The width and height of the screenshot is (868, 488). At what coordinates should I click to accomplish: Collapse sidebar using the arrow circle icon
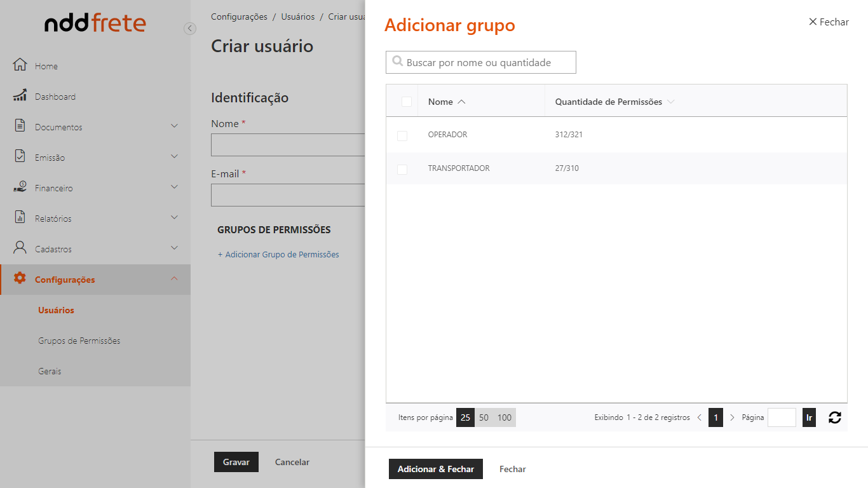(x=189, y=29)
